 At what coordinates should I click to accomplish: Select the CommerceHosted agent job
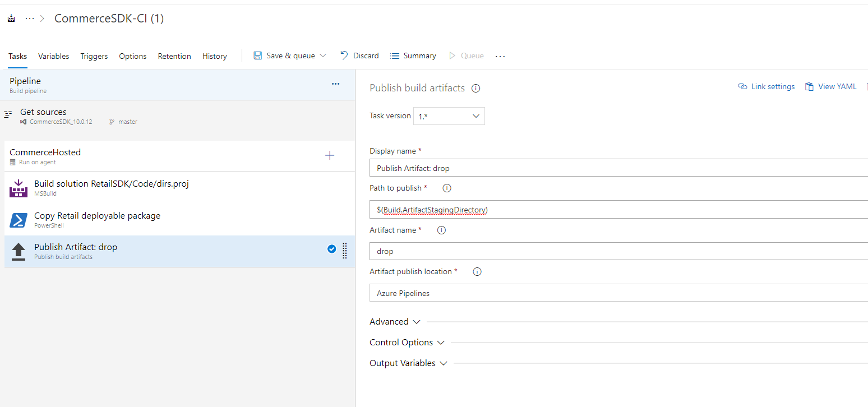[179, 156]
